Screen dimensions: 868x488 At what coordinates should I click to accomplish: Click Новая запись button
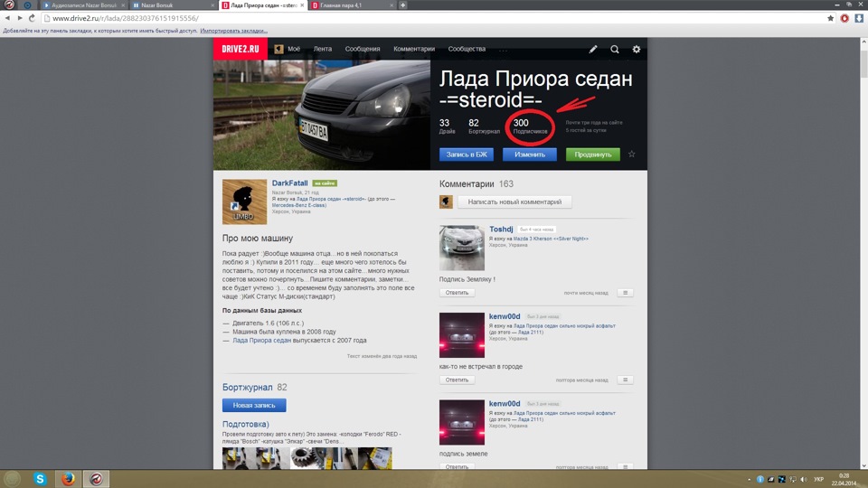pos(254,405)
